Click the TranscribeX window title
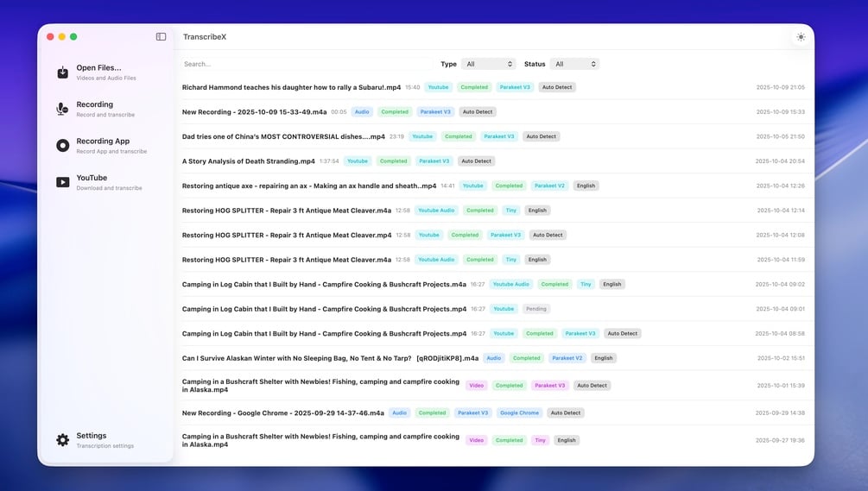 pyautogui.click(x=205, y=37)
